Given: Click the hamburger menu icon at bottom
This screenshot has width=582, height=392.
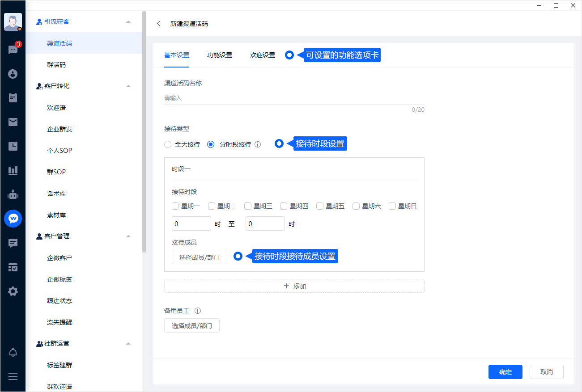Looking at the screenshot, I should click(x=13, y=376).
